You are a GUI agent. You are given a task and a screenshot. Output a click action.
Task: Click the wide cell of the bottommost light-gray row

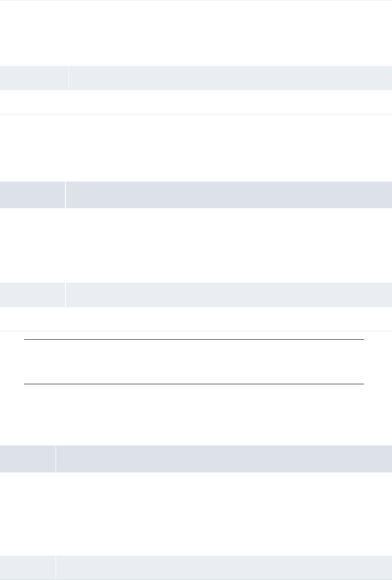pos(224,568)
